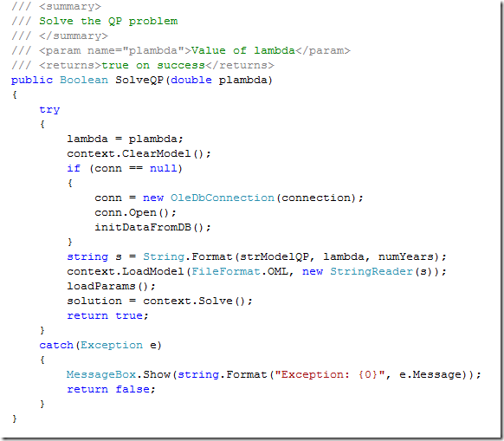This screenshot has height=441, width=504.
Task: Click the "return false;" statement
Action: (111, 390)
